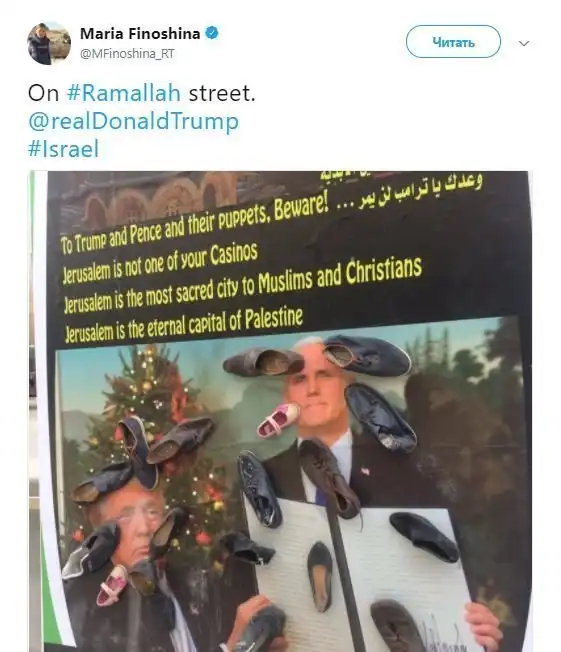Open the #Israel hashtag
561x652 pixels.
(x=64, y=149)
